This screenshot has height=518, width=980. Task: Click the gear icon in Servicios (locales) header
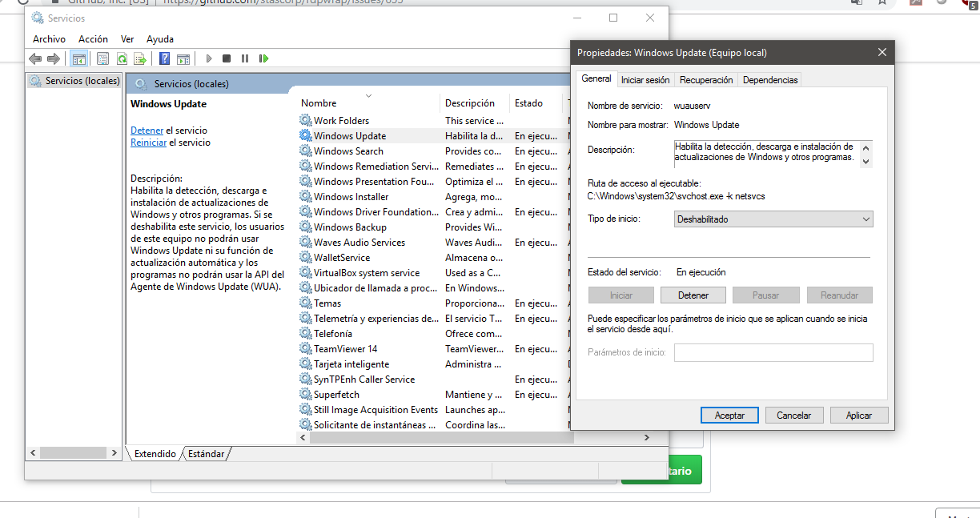tap(141, 83)
